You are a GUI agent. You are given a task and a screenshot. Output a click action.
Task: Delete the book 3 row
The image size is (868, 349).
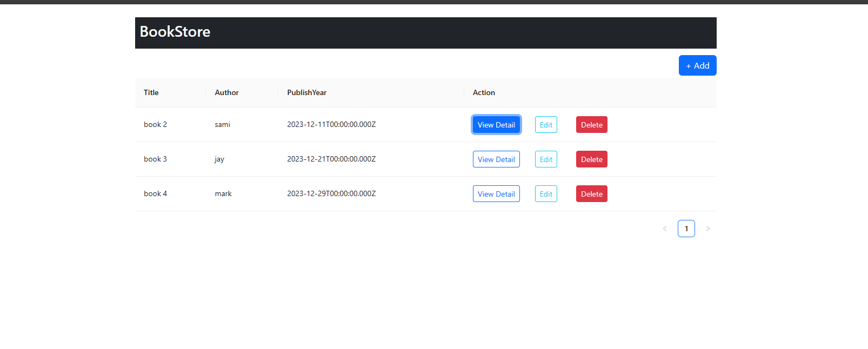click(591, 159)
